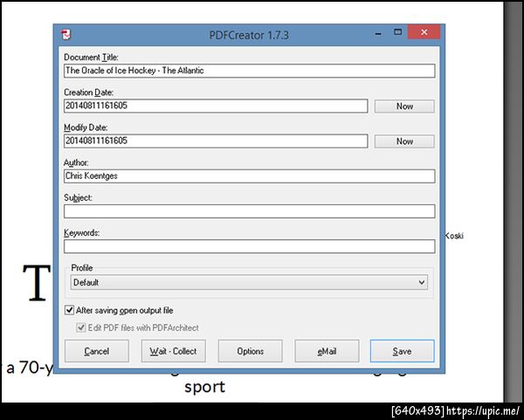Click the Document Title label
This screenshot has width=524, height=420.
click(x=91, y=58)
